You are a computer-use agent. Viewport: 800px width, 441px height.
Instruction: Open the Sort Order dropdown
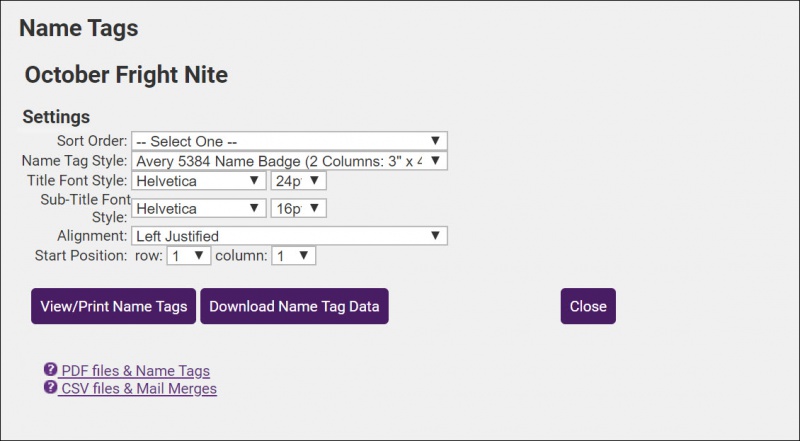click(288, 141)
